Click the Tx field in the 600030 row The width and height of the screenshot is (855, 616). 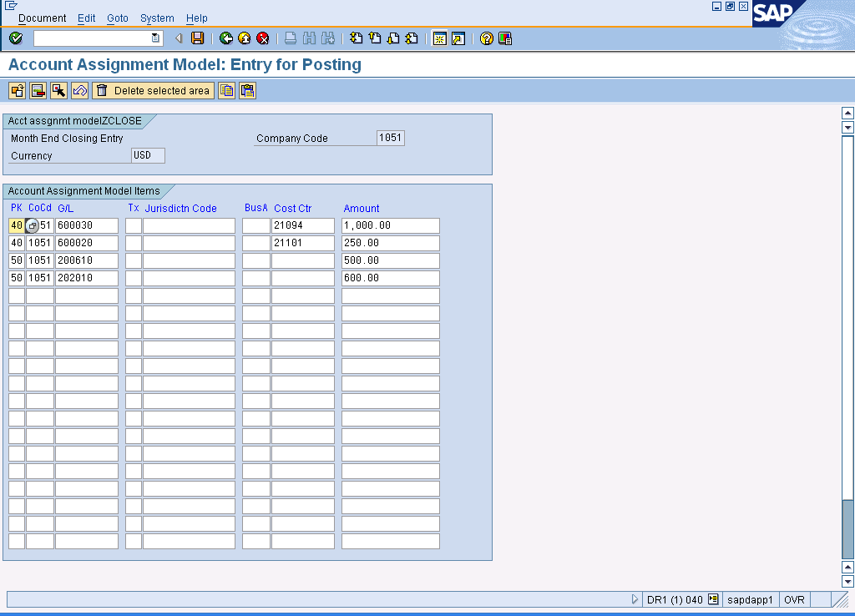coord(134,225)
